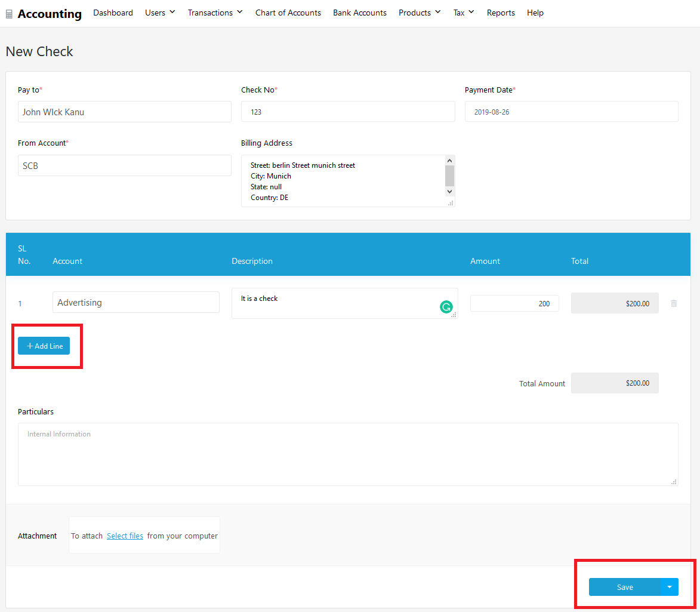Open the Reports page

(x=501, y=13)
